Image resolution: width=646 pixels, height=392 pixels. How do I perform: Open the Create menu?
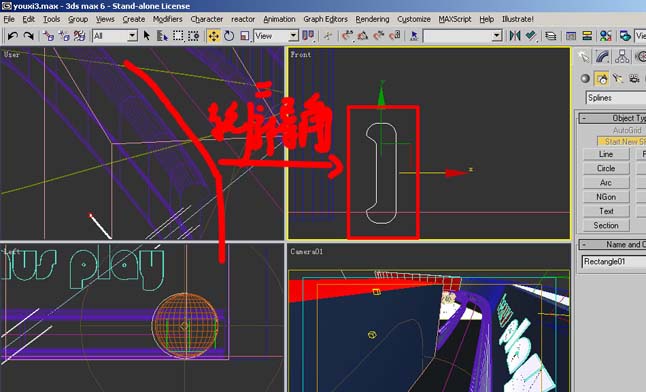(133, 19)
